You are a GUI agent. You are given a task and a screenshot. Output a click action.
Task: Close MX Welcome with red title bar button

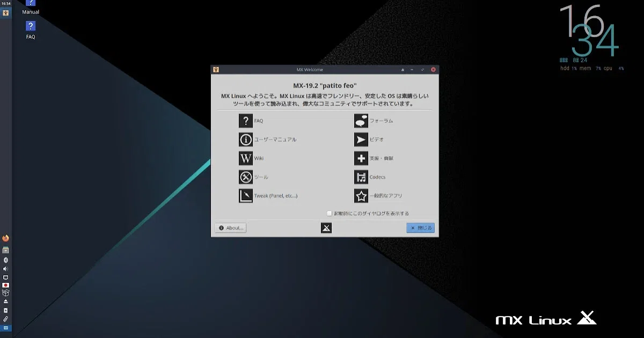click(x=433, y=70)
